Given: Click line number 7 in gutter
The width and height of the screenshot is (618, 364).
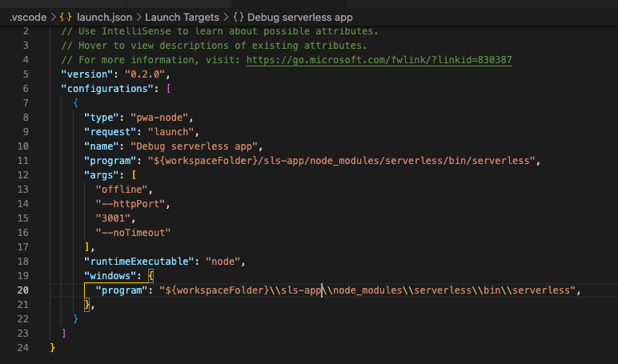Looking at the screenshot, I should tap(26, 103).
